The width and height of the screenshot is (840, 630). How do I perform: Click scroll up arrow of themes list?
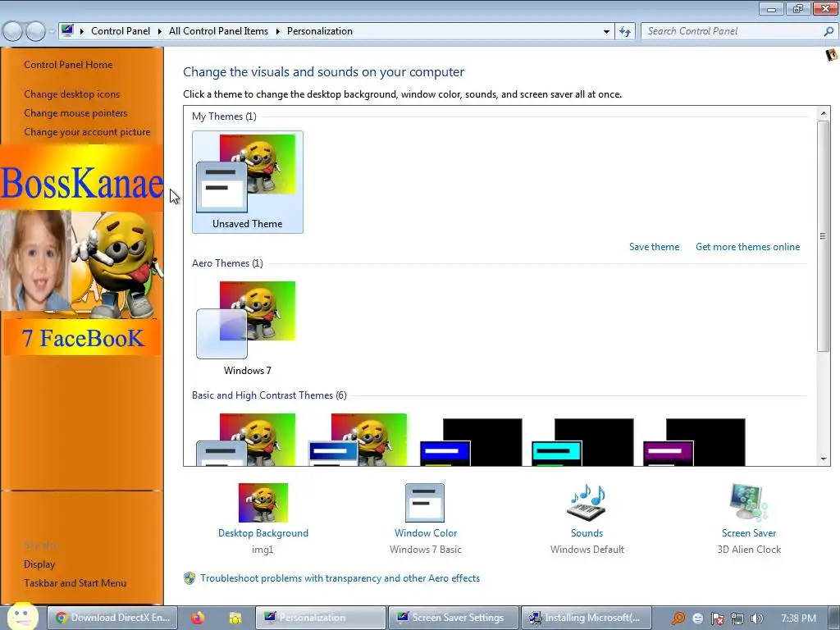[823, 113]
